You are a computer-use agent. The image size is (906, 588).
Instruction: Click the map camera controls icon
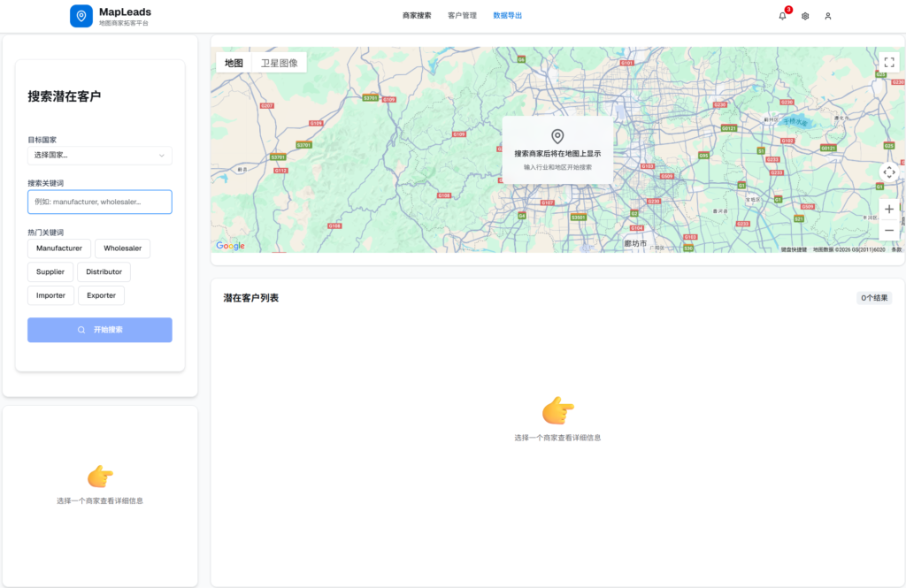point(889,172)
